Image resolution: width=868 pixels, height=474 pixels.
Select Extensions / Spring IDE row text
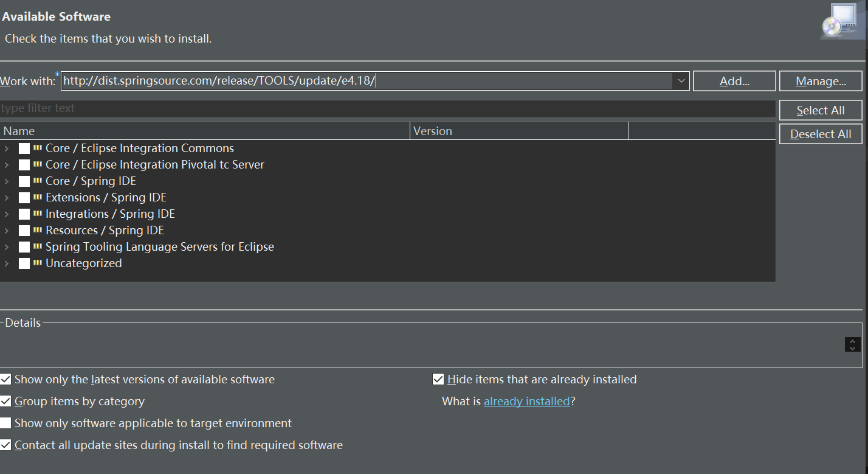pos(106,197)
